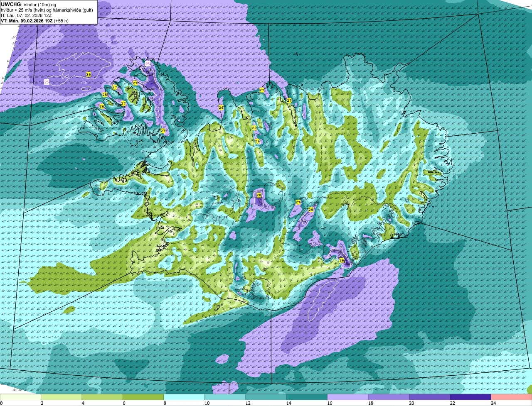Click the legend scale value 8
This screenshot has height=406, width=532.
(x=164, y=403)
